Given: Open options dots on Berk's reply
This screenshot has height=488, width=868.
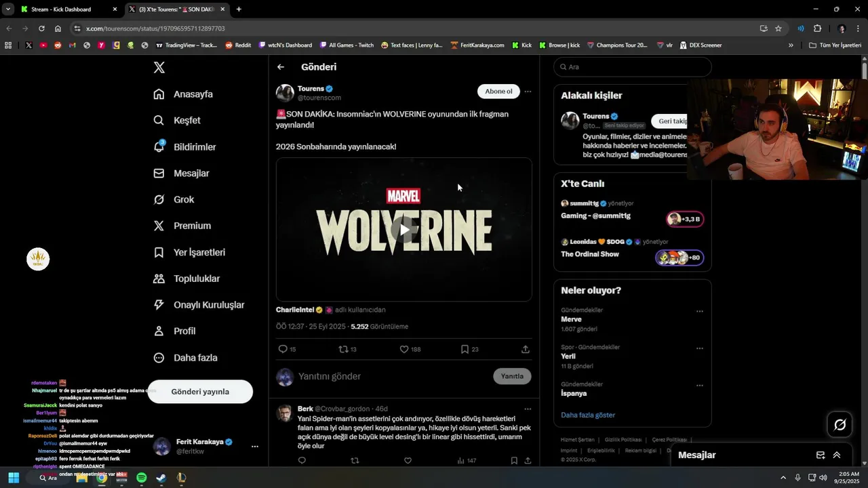Looking at the screenshot, I should tap(528, 409).
